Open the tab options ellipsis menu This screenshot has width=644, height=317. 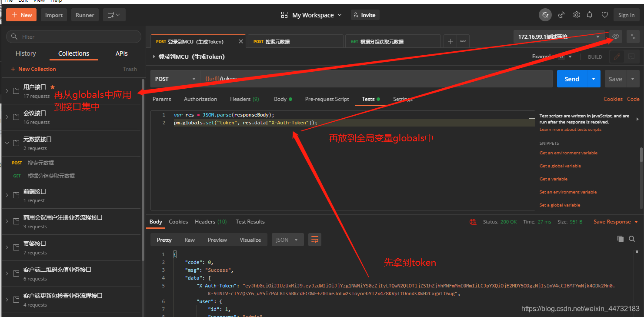coord(463,41)
